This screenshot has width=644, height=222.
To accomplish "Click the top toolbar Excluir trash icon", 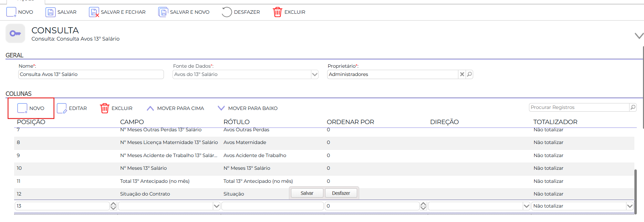I will (277, 12).
